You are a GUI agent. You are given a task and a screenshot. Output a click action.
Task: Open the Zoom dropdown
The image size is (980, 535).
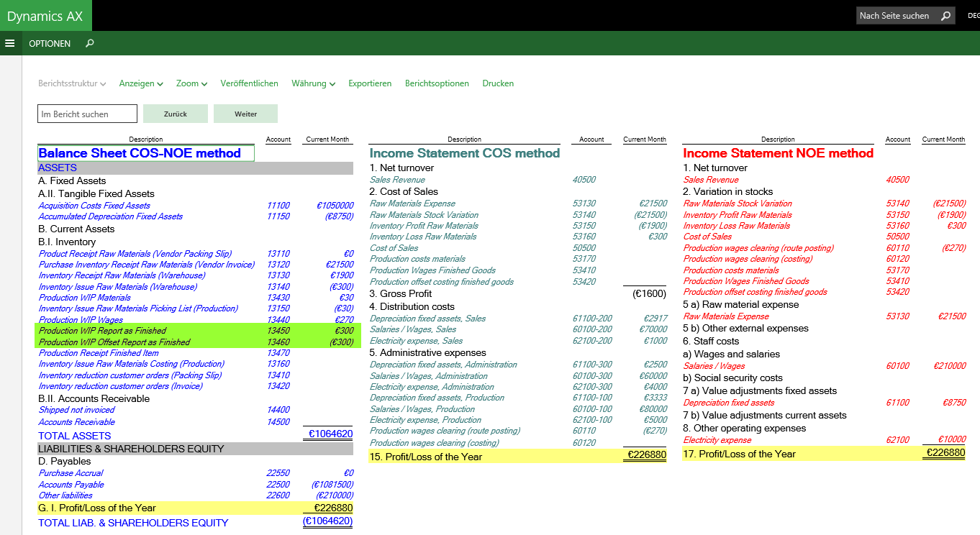[x=191, y=83]
